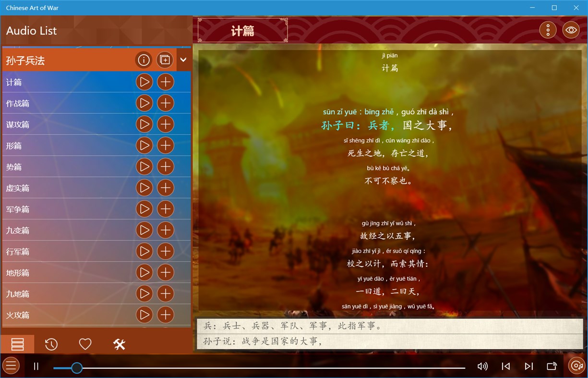
Task: Open the three-dot options menu
Action: pyautogui.click(x=548, y=29)
